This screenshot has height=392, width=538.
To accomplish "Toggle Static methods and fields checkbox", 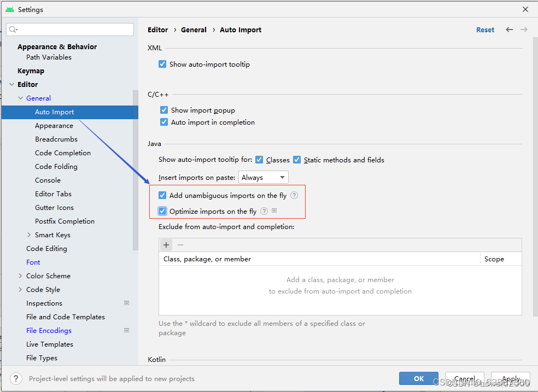I will click(x=297, y=160).
